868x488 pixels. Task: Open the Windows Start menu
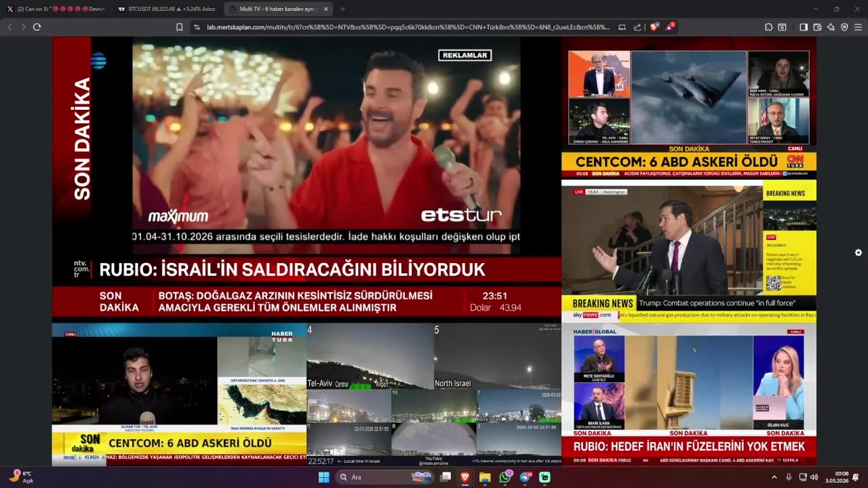pos(323,477)
